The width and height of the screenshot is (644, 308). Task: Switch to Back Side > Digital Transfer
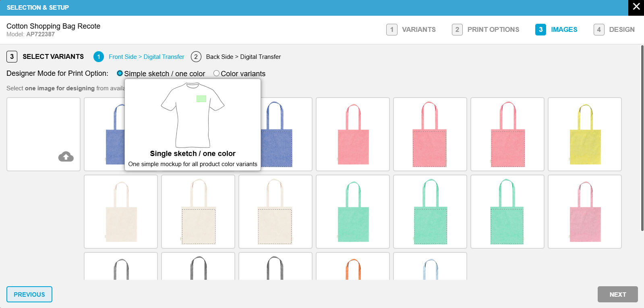[x=236, y=57]
